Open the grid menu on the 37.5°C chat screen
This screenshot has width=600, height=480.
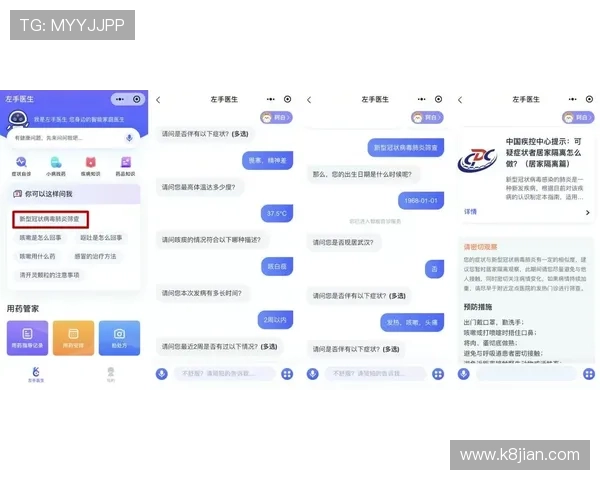[287, 374]
